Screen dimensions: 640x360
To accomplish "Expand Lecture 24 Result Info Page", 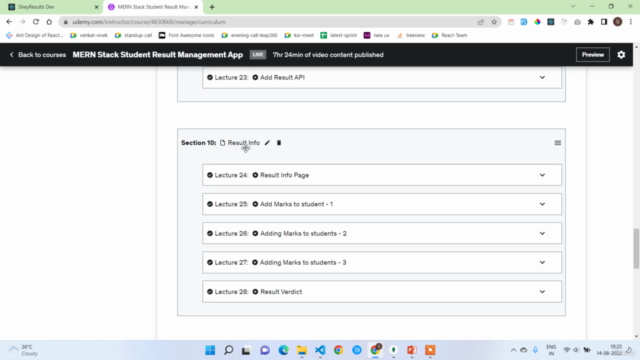I will (542, 175).
